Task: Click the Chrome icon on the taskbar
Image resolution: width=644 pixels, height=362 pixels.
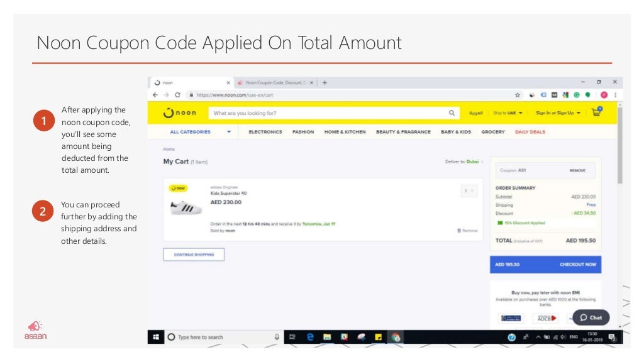Action: point(396,337)
